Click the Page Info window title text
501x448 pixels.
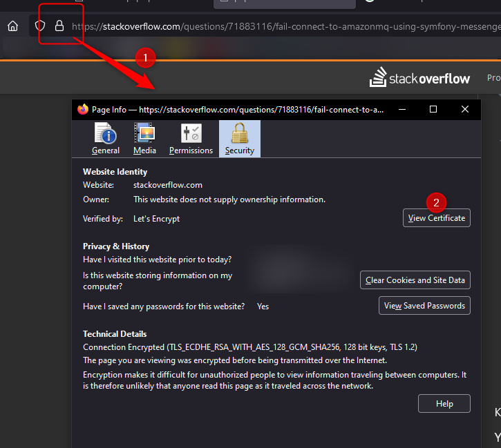[238, 110]
